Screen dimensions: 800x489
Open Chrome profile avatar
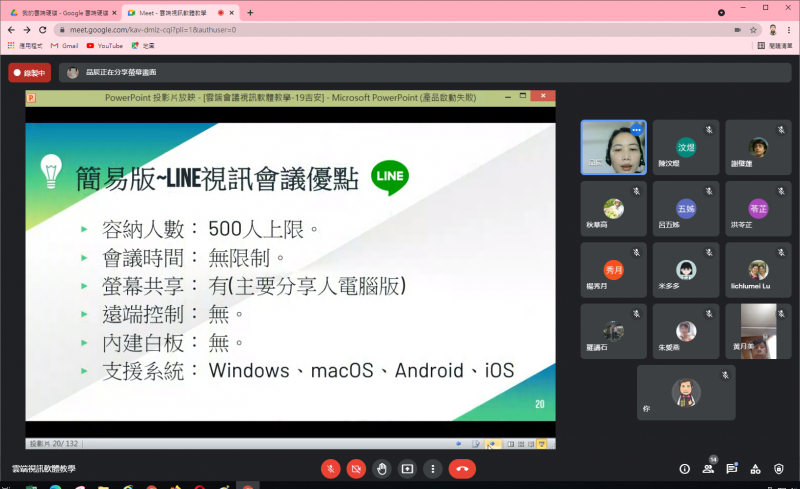tap(773, 30)
